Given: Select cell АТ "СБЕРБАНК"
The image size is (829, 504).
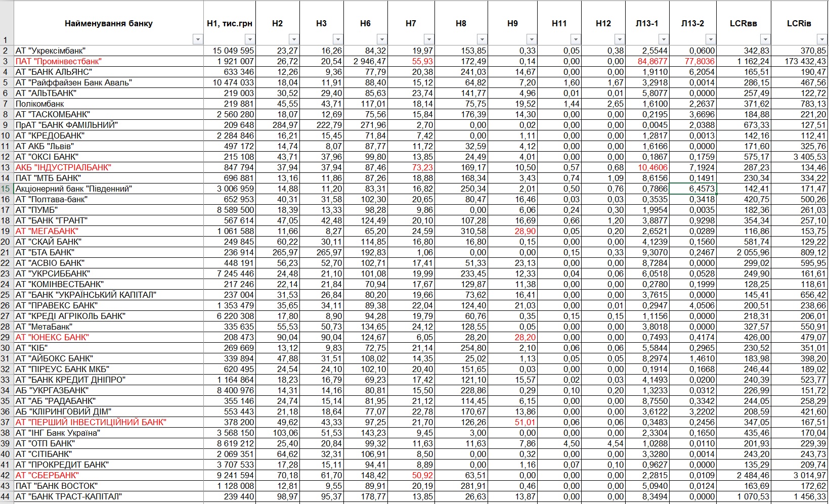Looking at the screenshot, I should 109,475.
